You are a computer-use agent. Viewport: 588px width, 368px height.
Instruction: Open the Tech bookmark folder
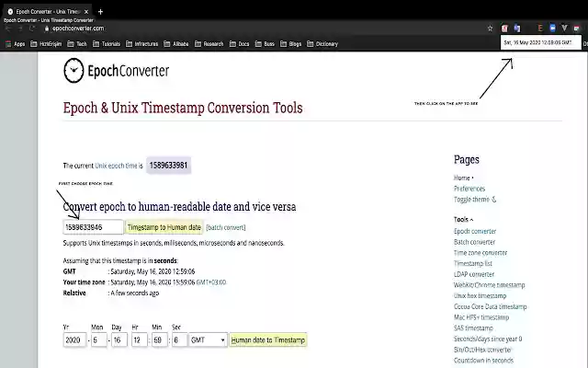click(77, 44)
